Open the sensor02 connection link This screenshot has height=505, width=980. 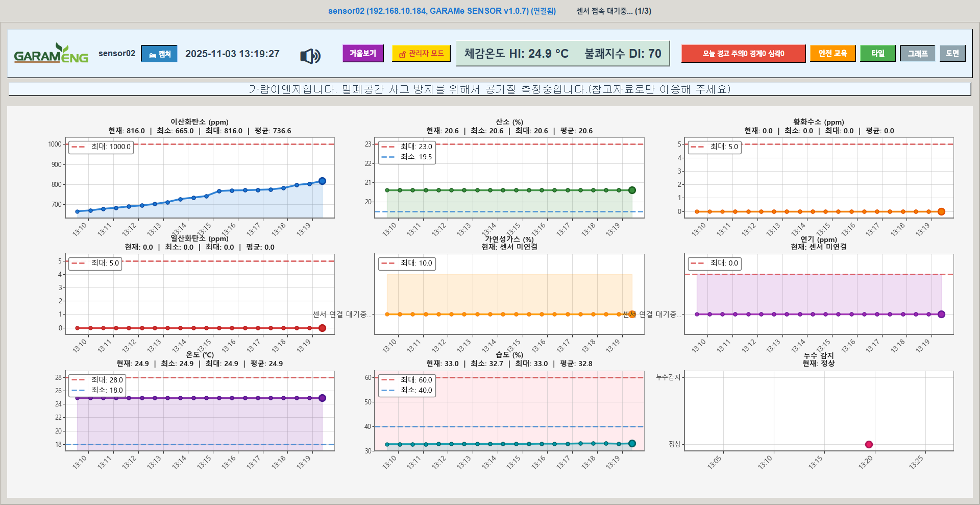(x=442, y=11)
